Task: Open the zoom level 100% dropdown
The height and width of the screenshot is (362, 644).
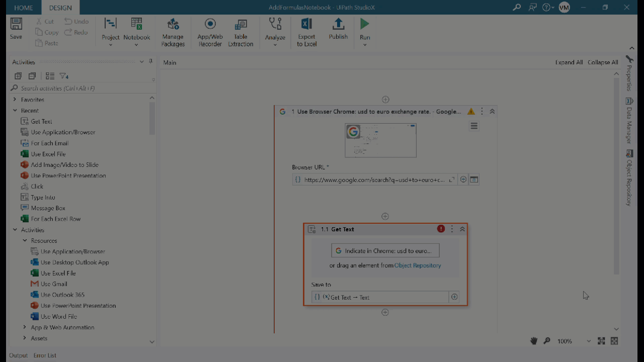Action: (x=588, y=341)
